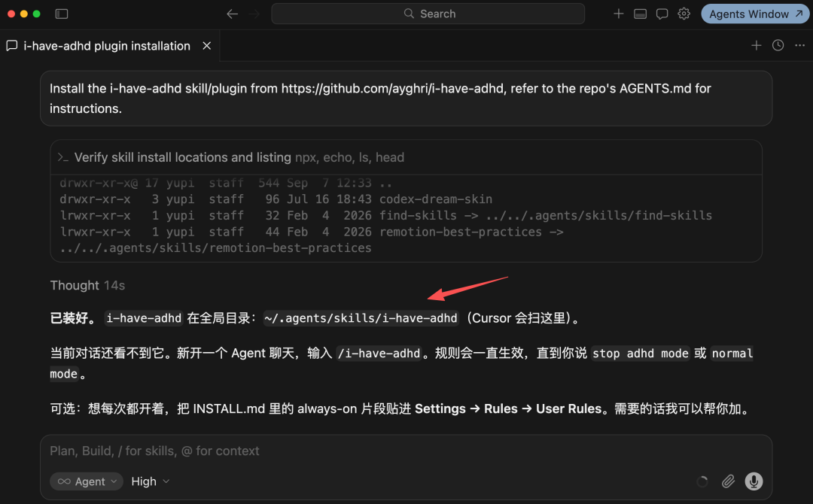The width and height of the screenshot is (813, 504).
Task: Expand the Thought 14s section
Action: 87,285
